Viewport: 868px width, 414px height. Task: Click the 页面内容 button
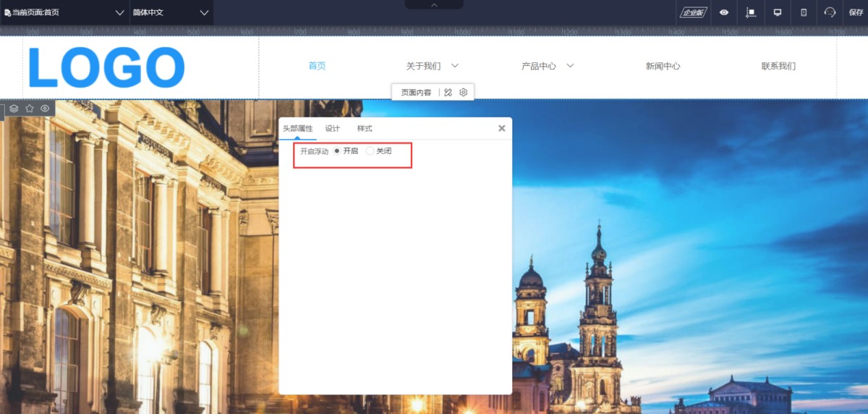click(x=416, y=93)
